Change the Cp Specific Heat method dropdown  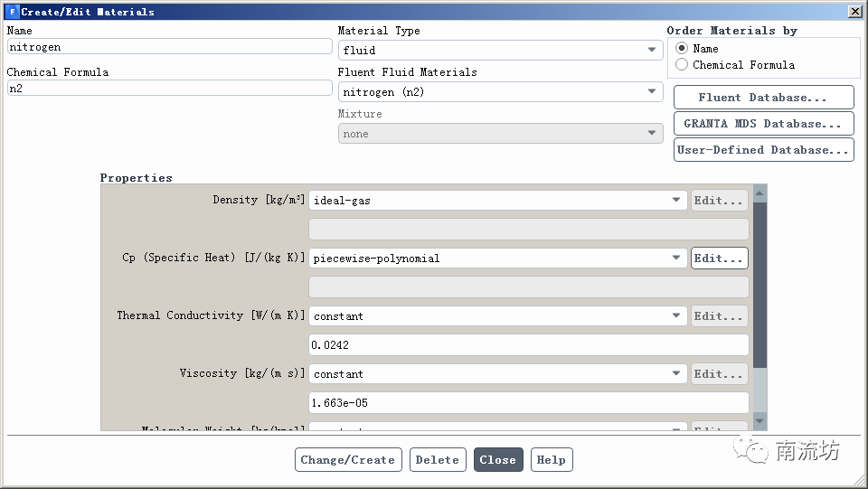coord(498,259)
